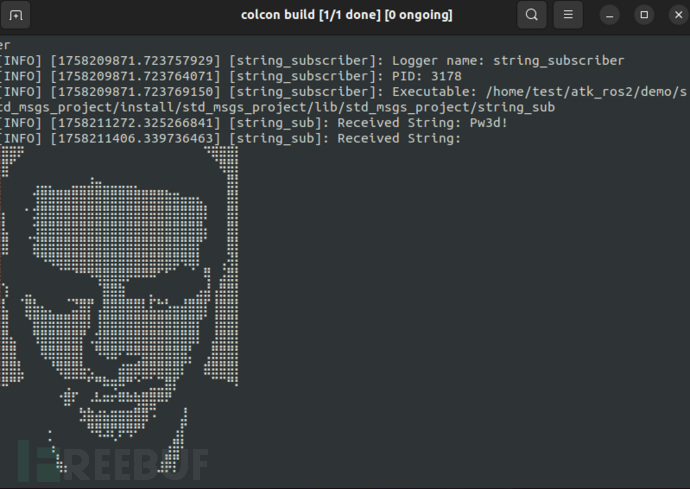Click the search magnifier icon
Viewport: 690px width, 489px height.
coord(532,15)
